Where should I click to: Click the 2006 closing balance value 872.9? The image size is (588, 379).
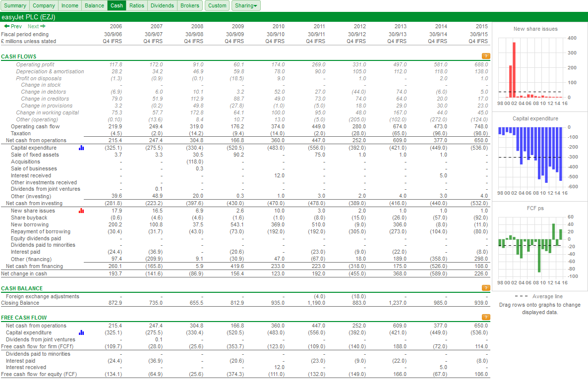[x=115, y=303]
